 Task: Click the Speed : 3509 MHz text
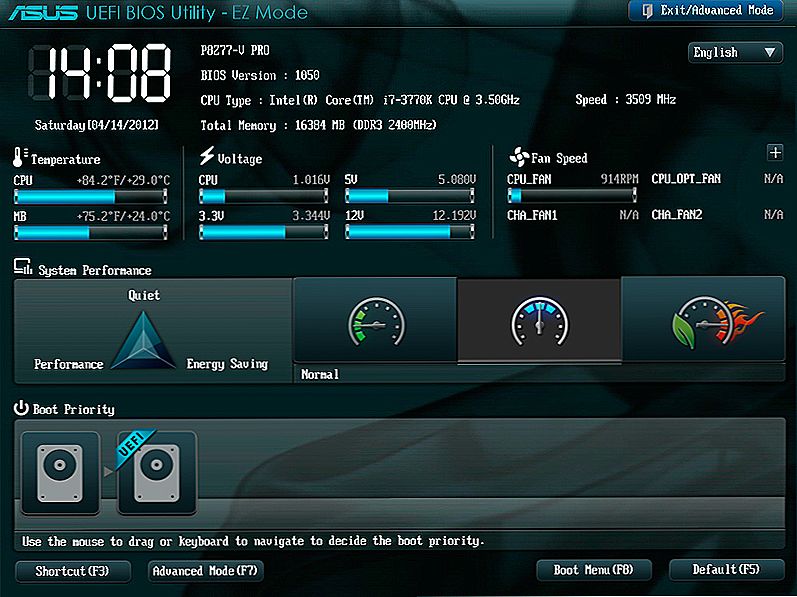[x=625, y=100]
